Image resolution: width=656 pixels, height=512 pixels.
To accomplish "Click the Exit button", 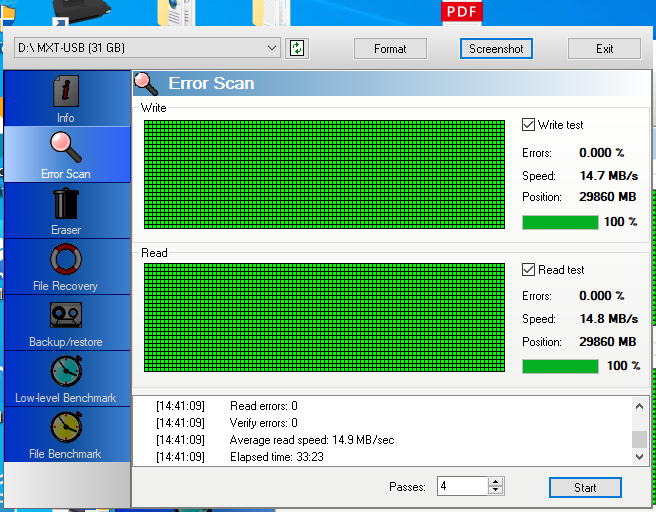I will [604, 48].
